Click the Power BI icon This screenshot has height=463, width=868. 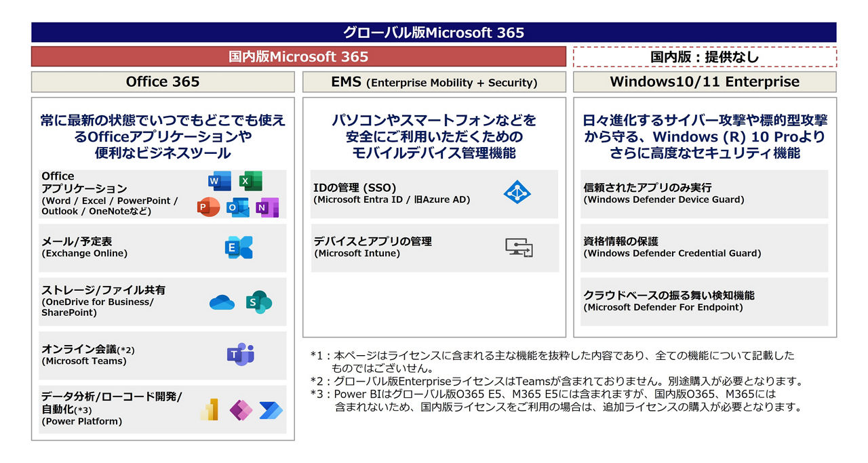[209, 409]
